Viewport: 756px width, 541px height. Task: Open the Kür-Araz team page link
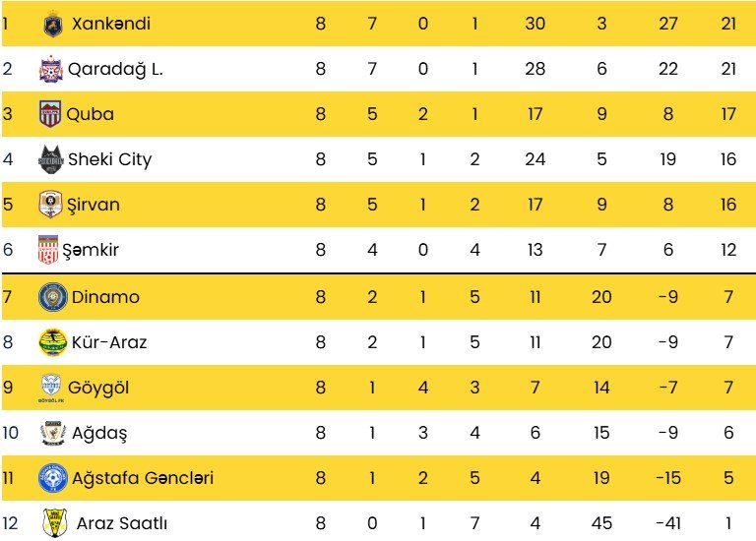pyautogui.click(x=107, y=342)
